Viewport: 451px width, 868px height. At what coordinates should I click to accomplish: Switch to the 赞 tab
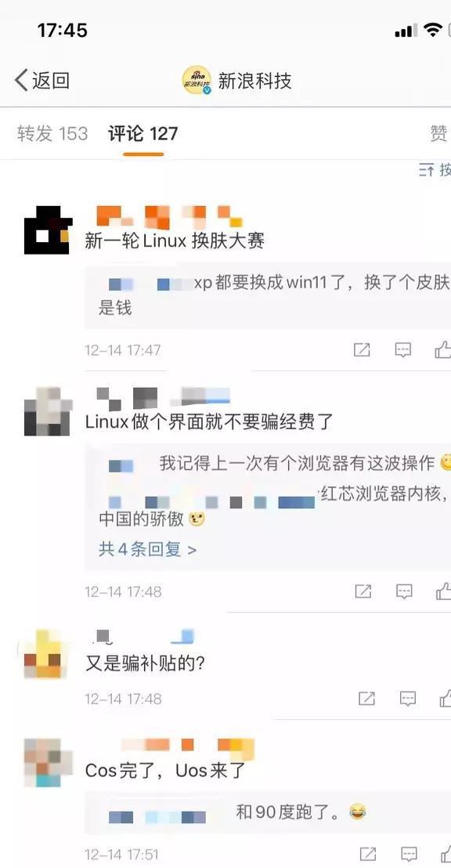click(x=438, y=133)
